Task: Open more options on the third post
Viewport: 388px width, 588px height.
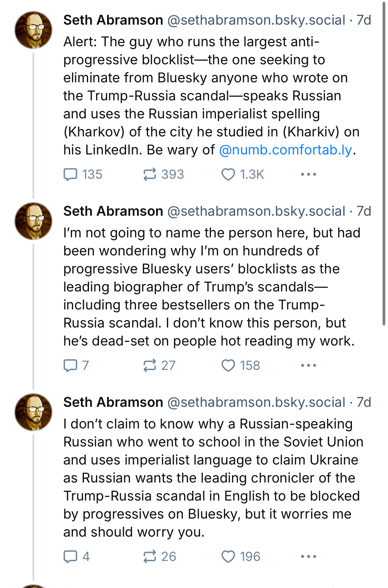Action: [308, 556]
